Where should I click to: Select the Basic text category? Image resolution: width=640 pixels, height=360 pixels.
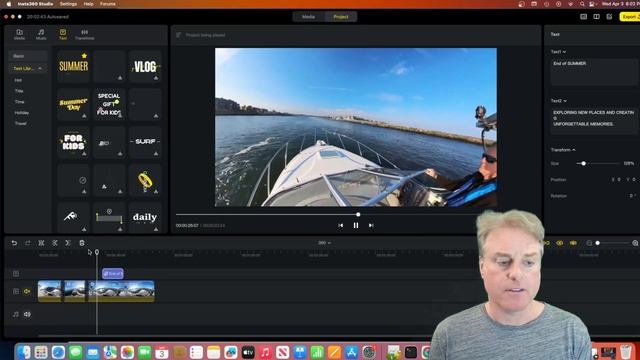point(28,56)
